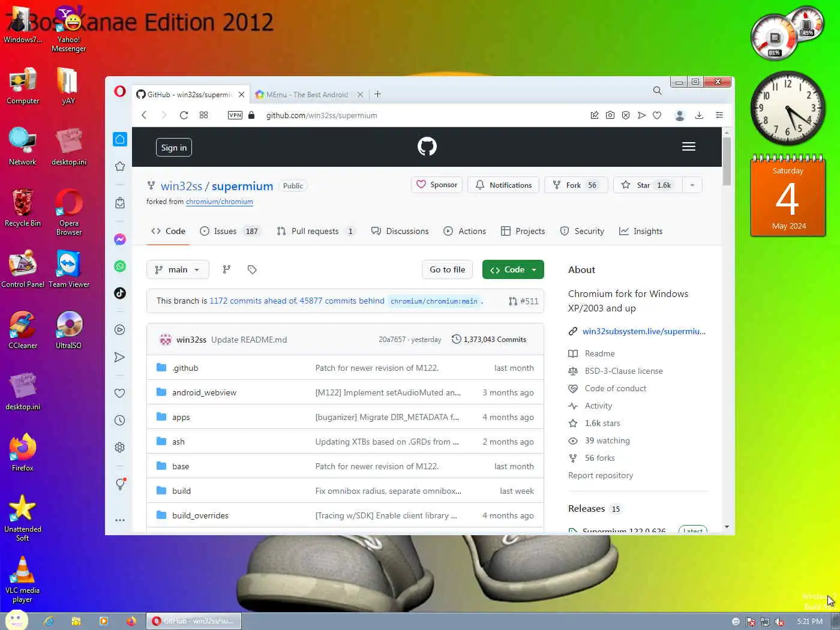The image size is (840, 630).
Task: Click the ad blocker shield icon
Action: coord(626,115)
